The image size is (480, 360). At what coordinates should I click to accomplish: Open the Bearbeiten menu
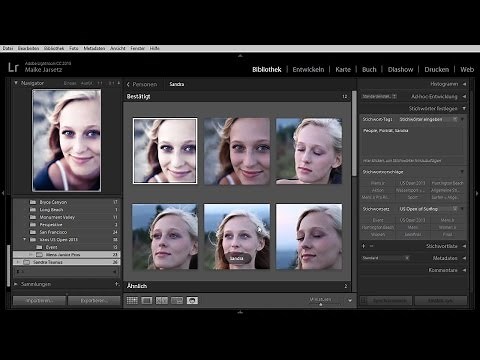pos(28,48)
